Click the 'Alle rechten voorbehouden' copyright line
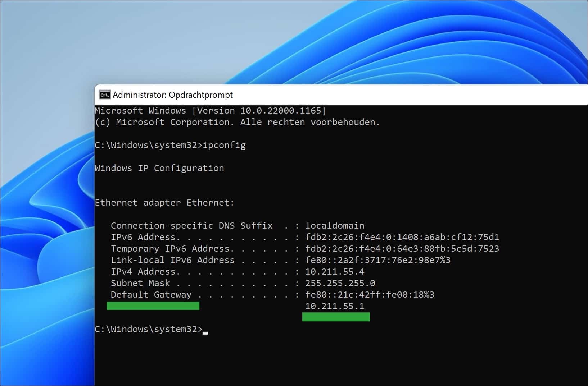Viewport: 588px width, 386px height. coord(238,122)
